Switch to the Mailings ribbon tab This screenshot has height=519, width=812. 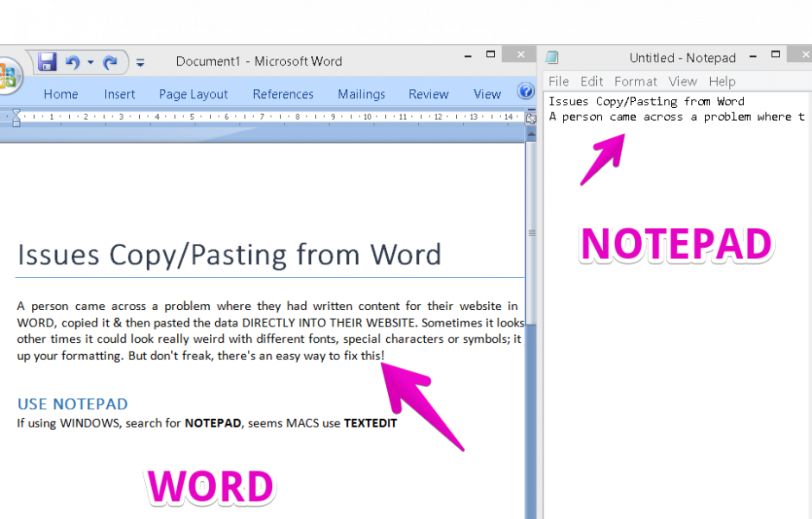[361, 93]
